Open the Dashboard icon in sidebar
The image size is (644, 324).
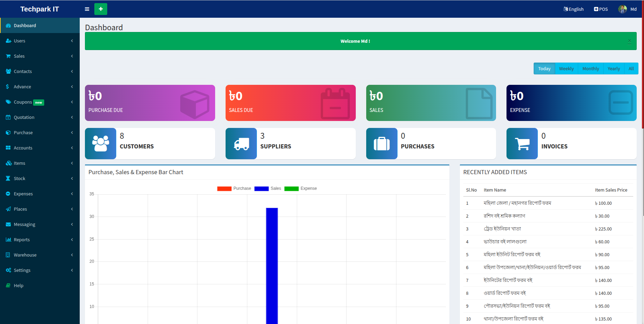click(8, 25)
